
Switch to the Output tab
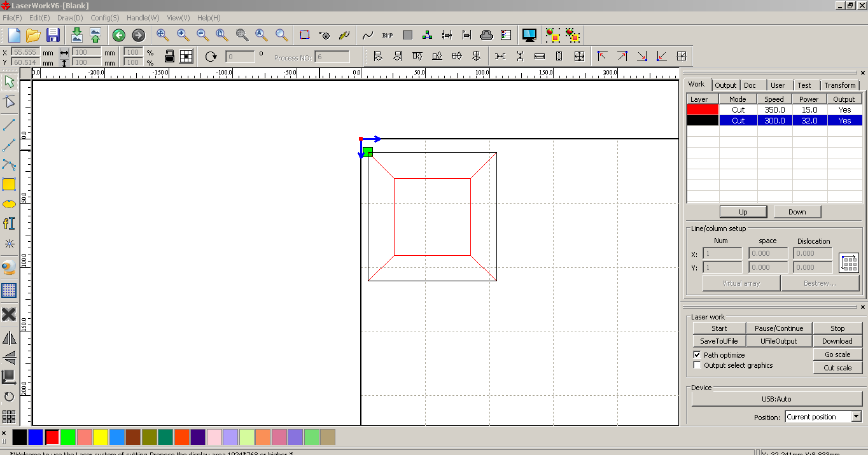(x=725, y=85)
